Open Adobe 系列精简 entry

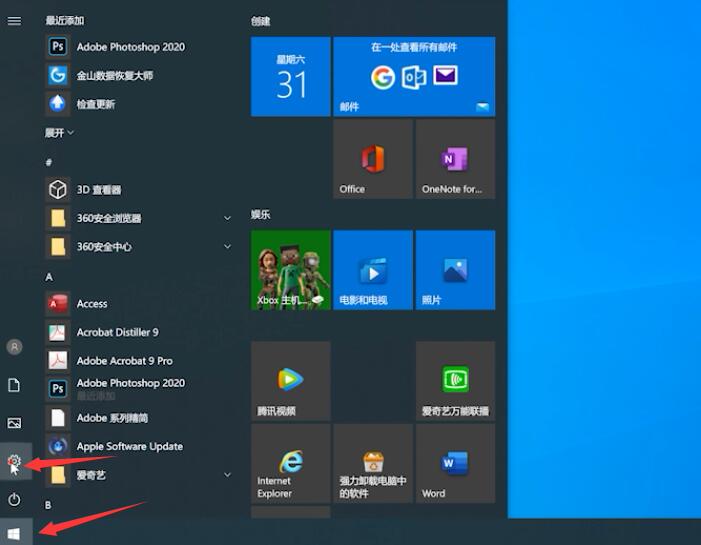pos(139,418)
